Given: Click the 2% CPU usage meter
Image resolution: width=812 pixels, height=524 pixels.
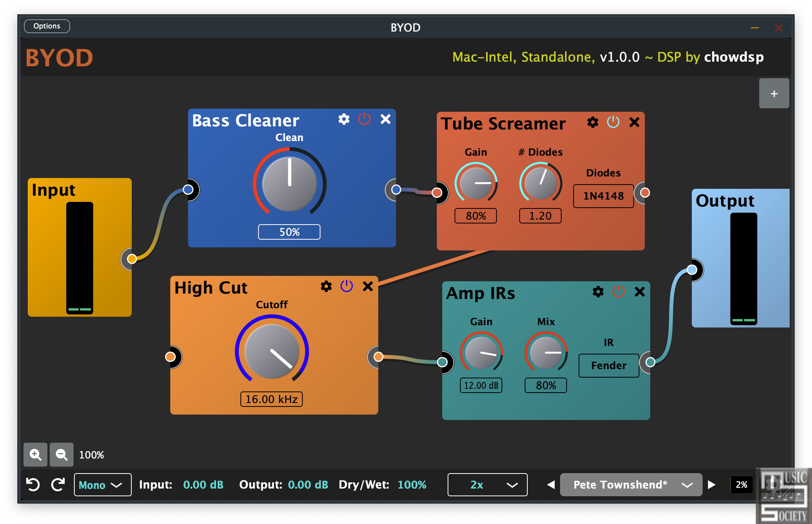Looking at the screenshot, I should coord(742,485).
